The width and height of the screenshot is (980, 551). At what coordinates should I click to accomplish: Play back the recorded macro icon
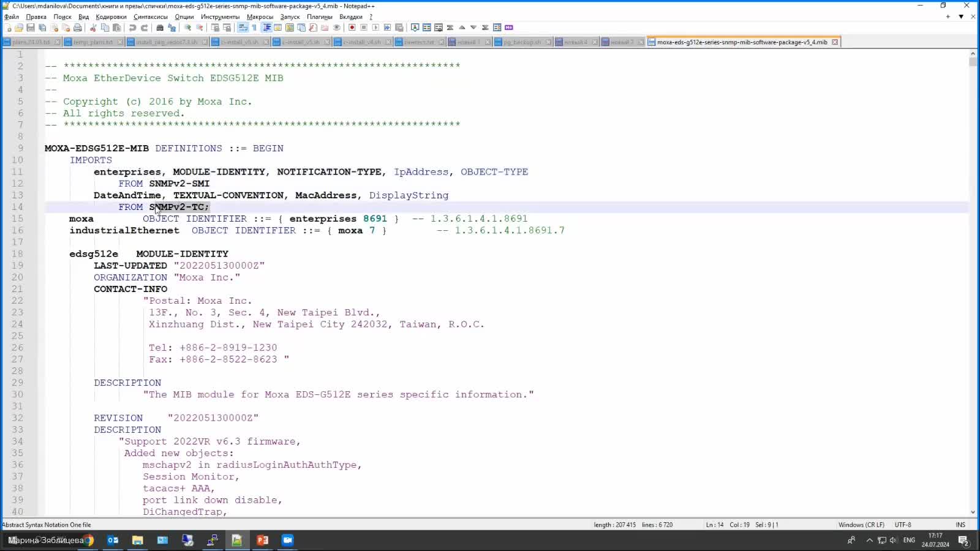click(375, 28)
